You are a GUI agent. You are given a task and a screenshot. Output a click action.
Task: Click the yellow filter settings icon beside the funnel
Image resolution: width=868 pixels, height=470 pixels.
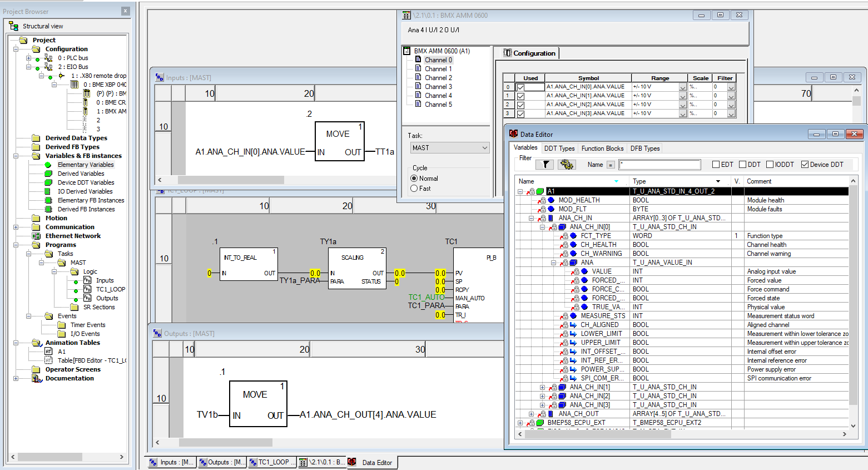567,164
